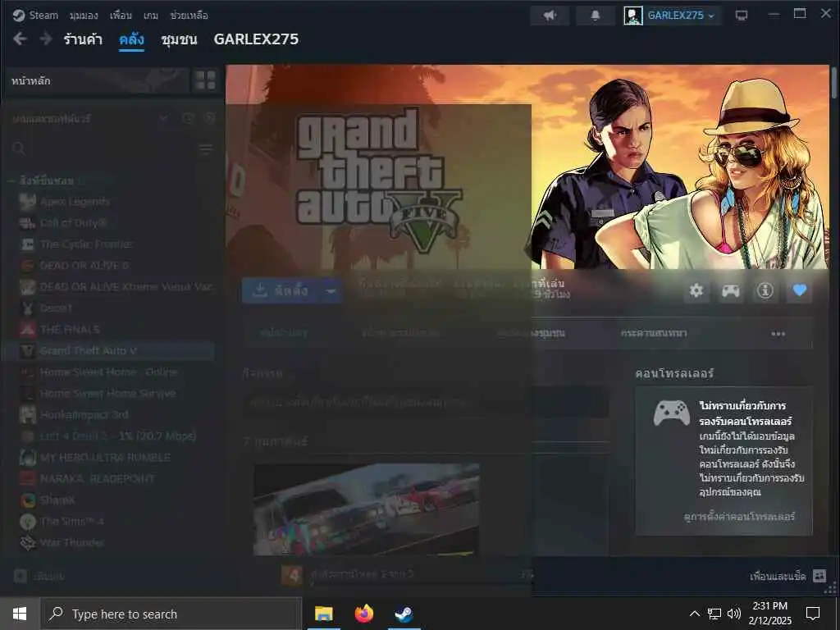Open the ชุมชน (Community) tab

click(x=179, y=39)
